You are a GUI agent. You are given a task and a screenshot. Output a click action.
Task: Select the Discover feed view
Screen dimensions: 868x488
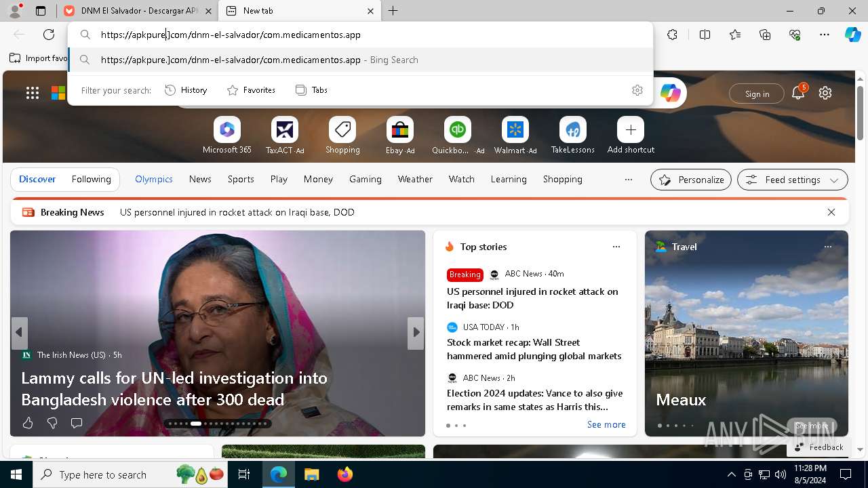coord(37,180)
